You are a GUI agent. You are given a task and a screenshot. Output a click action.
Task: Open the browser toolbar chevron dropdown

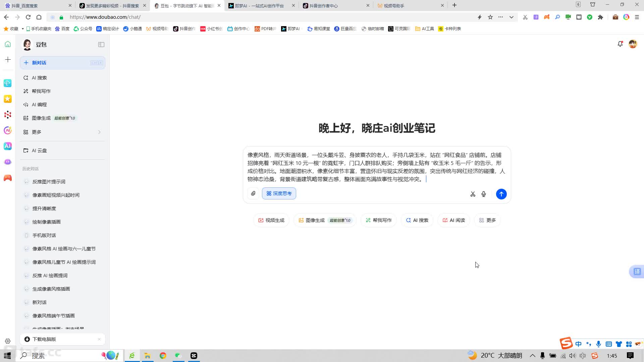(x=511, y=17)
